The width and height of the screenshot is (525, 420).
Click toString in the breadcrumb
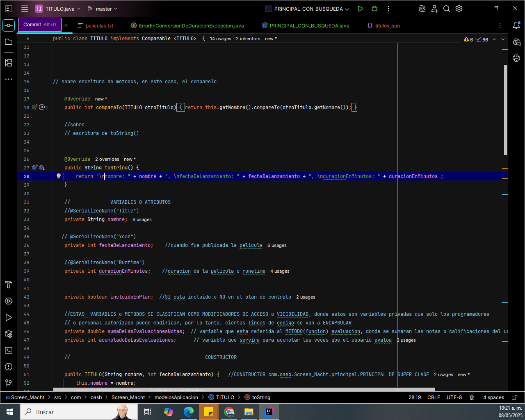[258, 397]
